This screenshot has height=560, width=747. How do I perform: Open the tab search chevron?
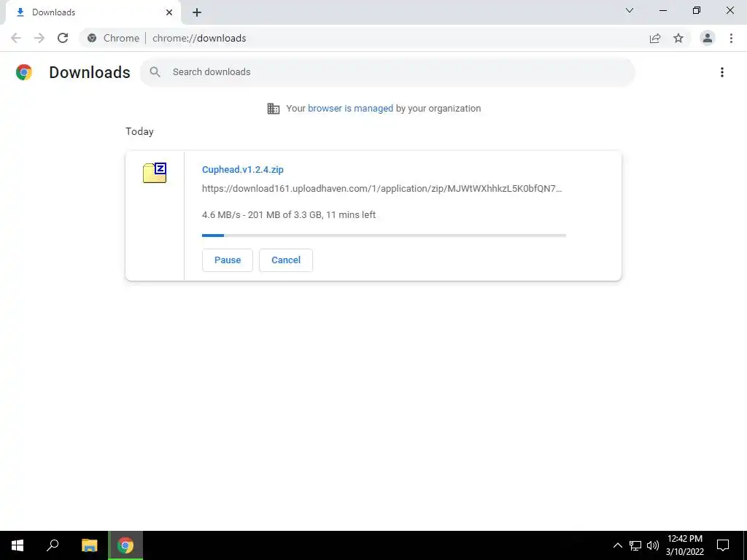[630, 10]
